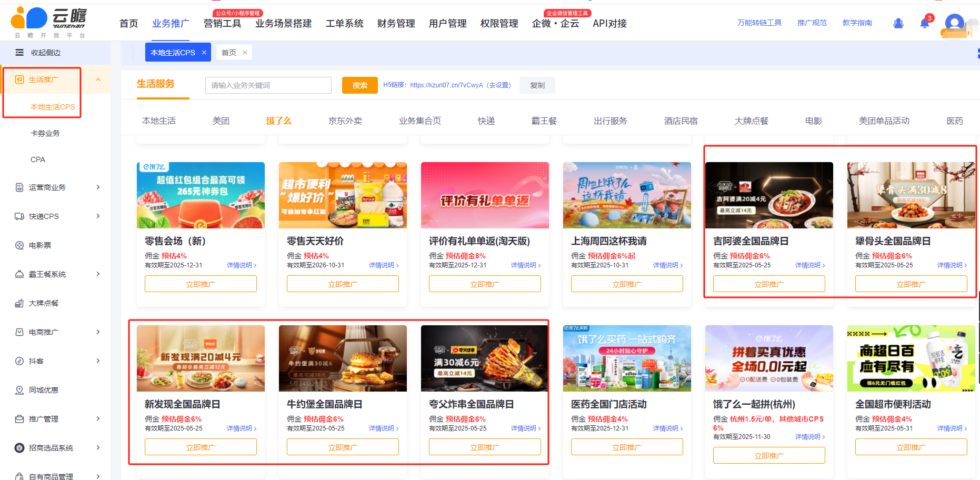Screen dimensions: 980x480
Task: Open the notification bell icon
Action: pyautogui.click(x=924, y=23)
